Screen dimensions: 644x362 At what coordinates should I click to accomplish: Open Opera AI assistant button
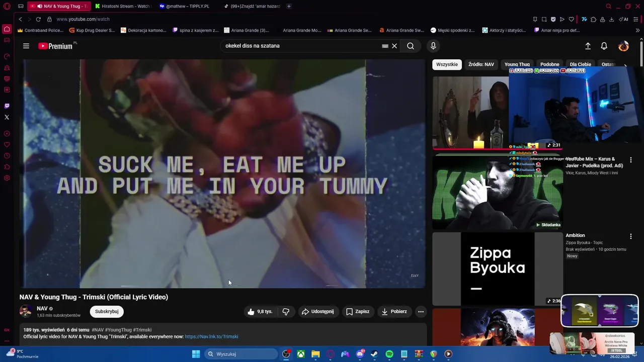(x=623, y=19)
